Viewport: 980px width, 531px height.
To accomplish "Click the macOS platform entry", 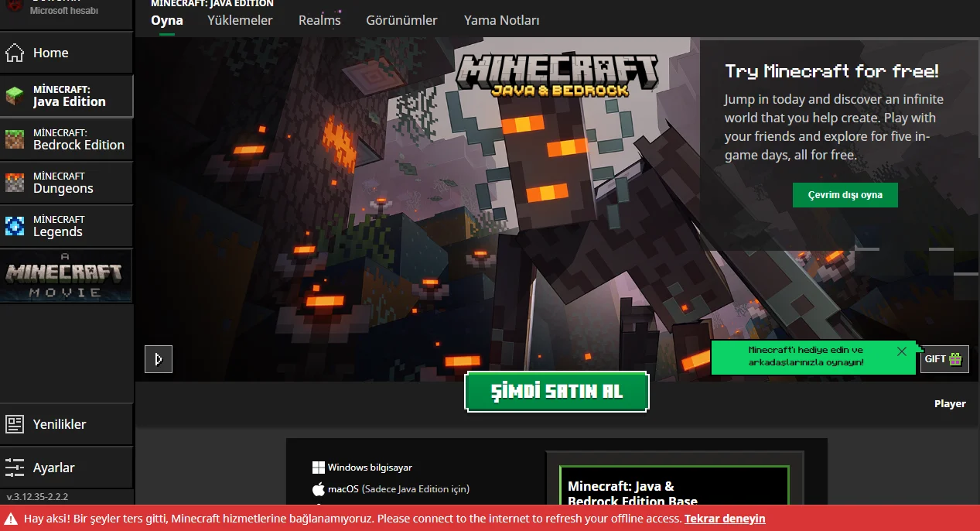I will (x=391, y=489).
